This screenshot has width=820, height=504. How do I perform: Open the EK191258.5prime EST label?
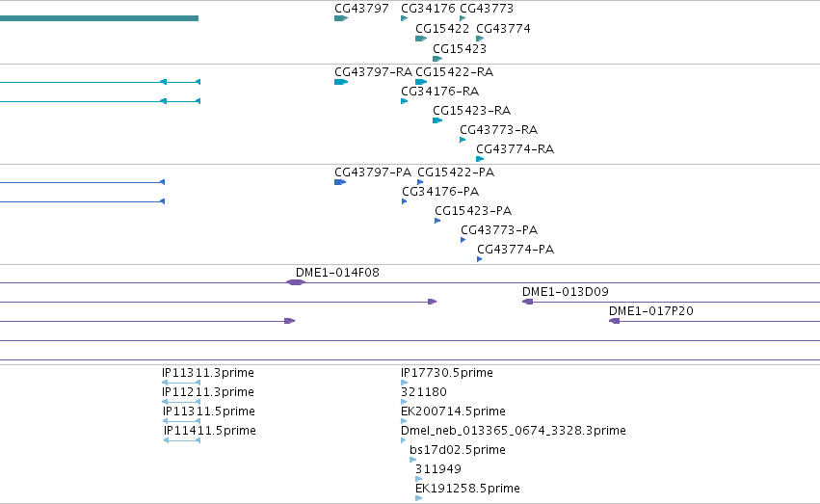[x=467, y=489]
